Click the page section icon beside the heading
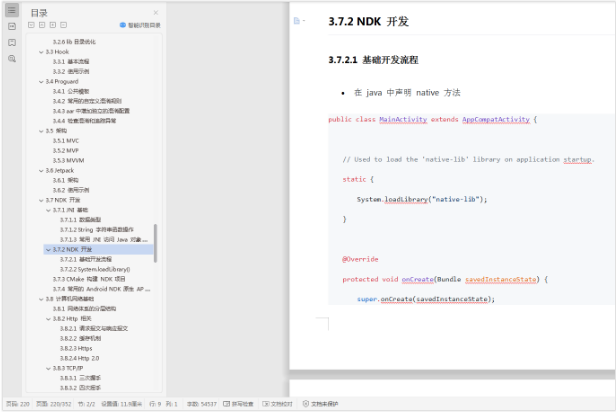Viewport: 616px width, 412px height. (297, 21)
